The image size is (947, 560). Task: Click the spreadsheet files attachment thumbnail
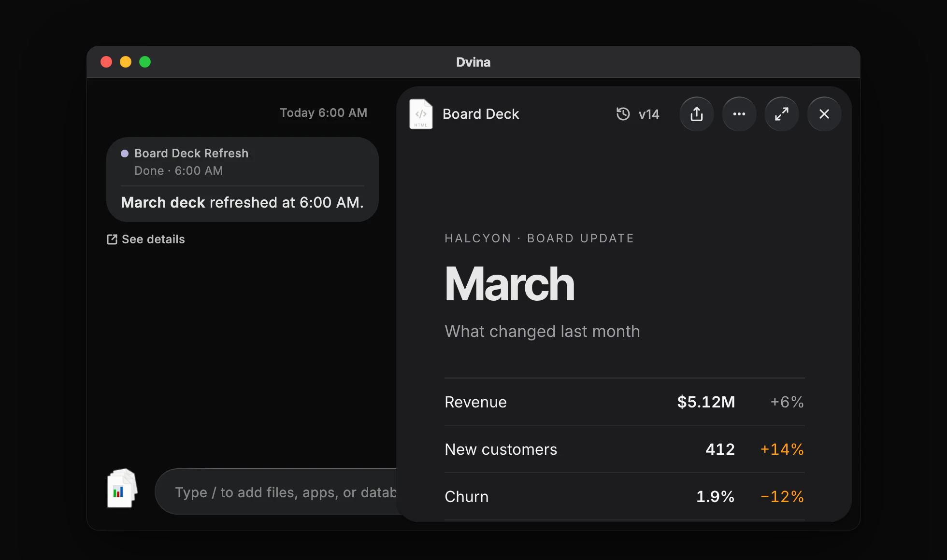click(122, 488)
